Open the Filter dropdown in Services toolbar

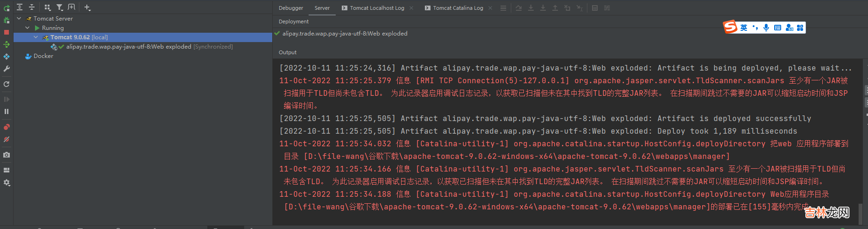60,7
